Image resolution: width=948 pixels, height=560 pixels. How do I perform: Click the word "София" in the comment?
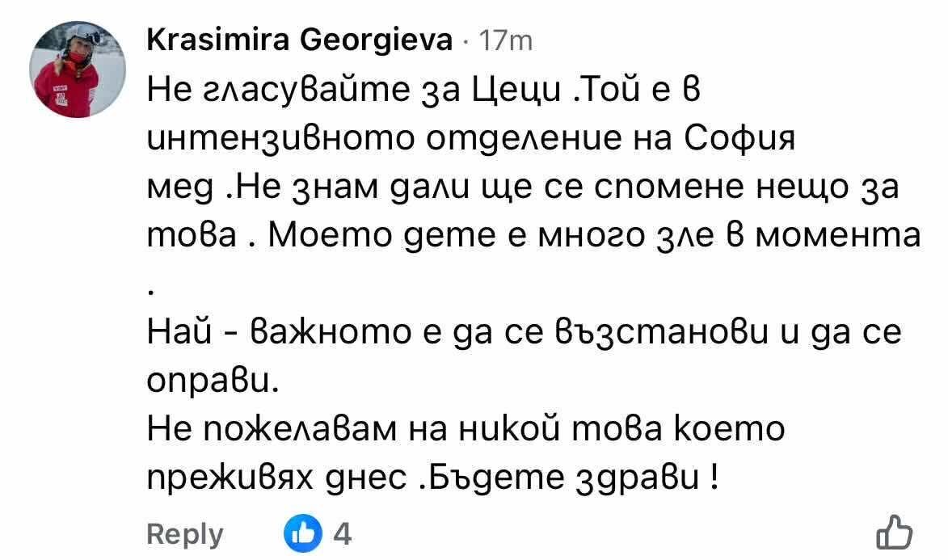pos(747,141)
